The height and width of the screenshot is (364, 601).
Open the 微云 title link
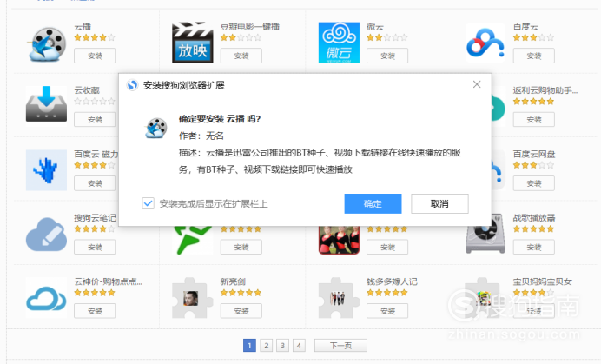point(375,26)
